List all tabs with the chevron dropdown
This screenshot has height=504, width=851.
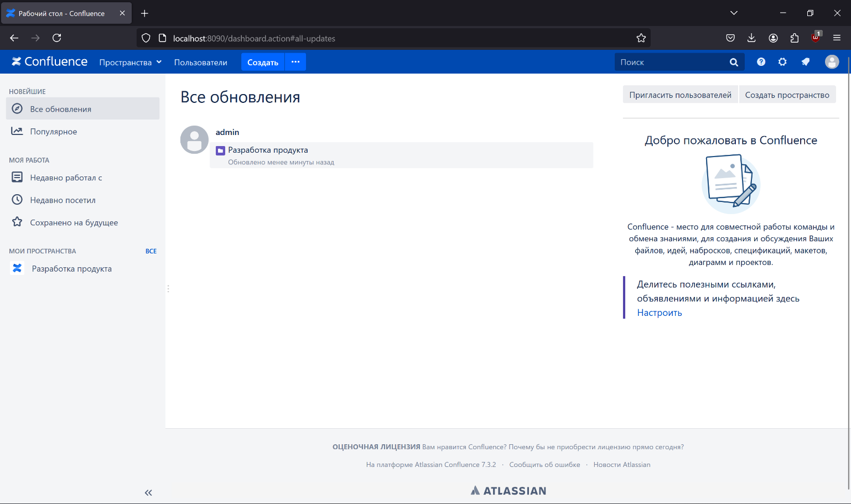[734, 13]
